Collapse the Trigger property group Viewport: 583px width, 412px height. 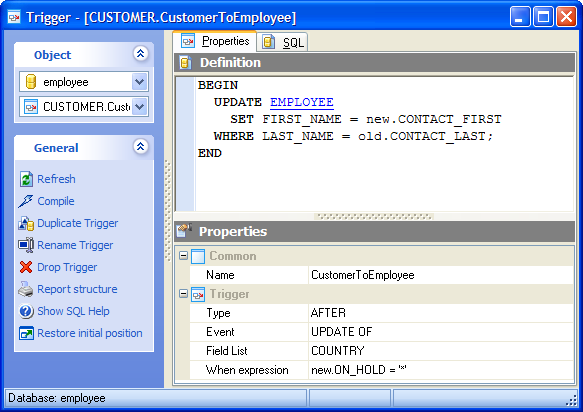[183, 294]
